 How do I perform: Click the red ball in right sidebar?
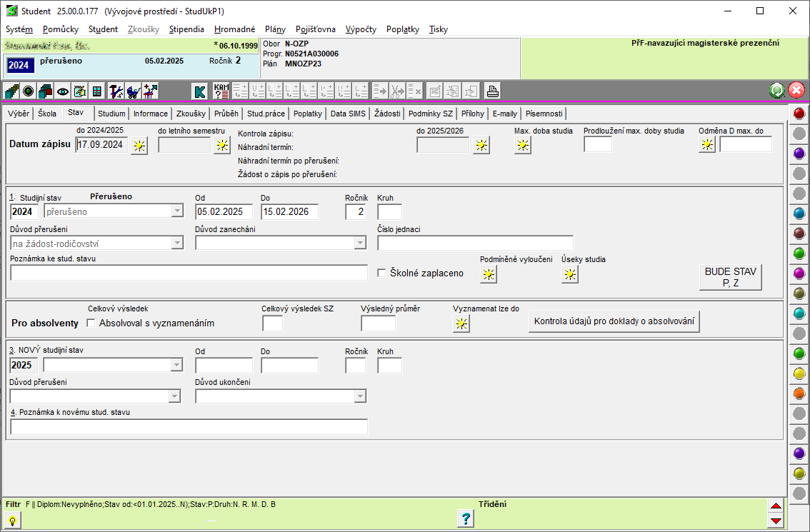pos(799,114)
